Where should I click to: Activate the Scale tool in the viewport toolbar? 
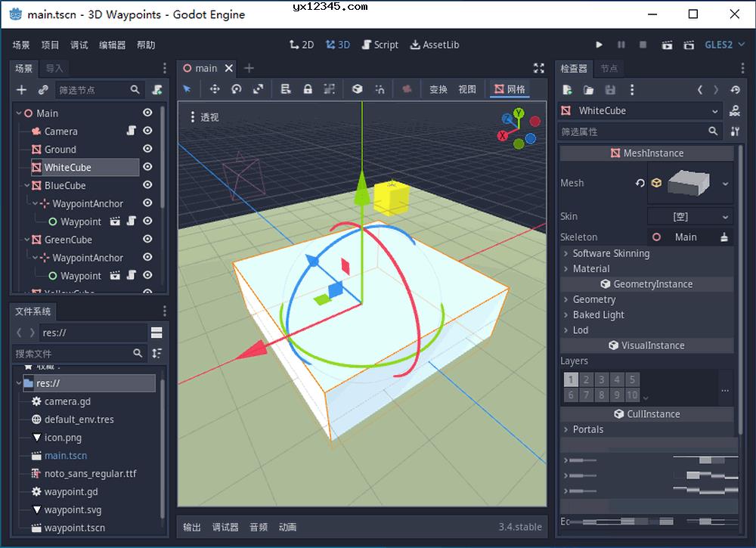click(x=258, y=89)
